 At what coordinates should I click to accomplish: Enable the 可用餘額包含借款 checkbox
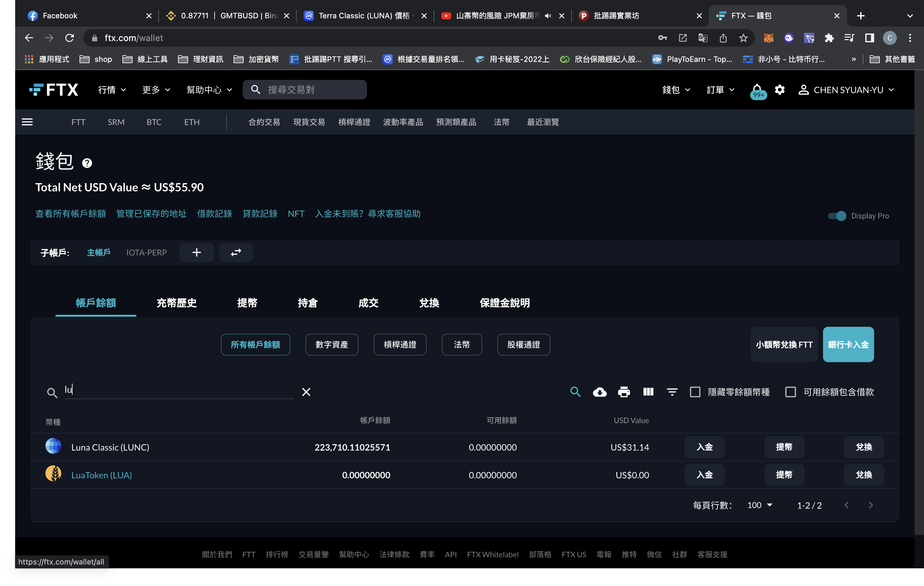pos(790,392)
